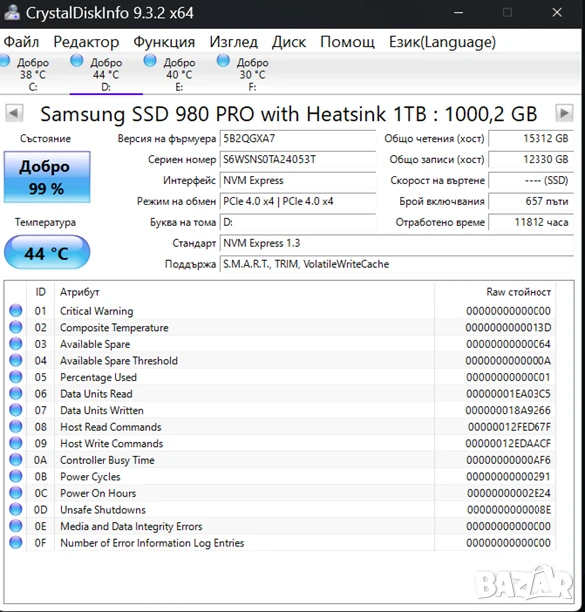Click status icon for Power On Hours row
Image resolution: width=585 pixels, height=612 pixels.
coord(16,493)
